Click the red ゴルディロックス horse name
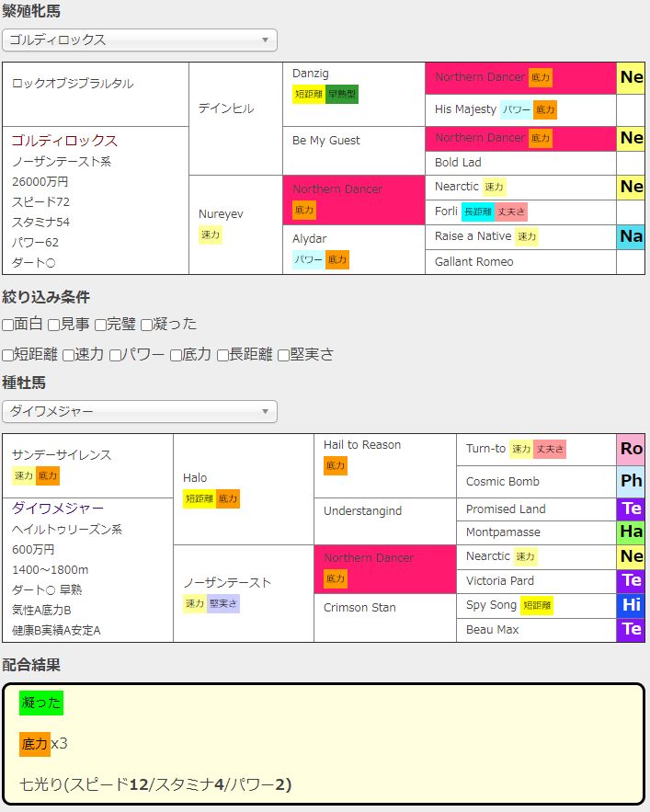The width and height of the screenshot is (650, 812). [x=64, y=141]
